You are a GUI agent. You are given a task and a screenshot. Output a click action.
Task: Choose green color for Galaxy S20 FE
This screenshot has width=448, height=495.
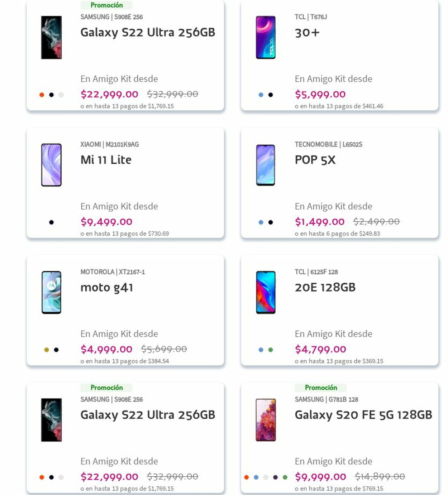[x=285, y=477]
